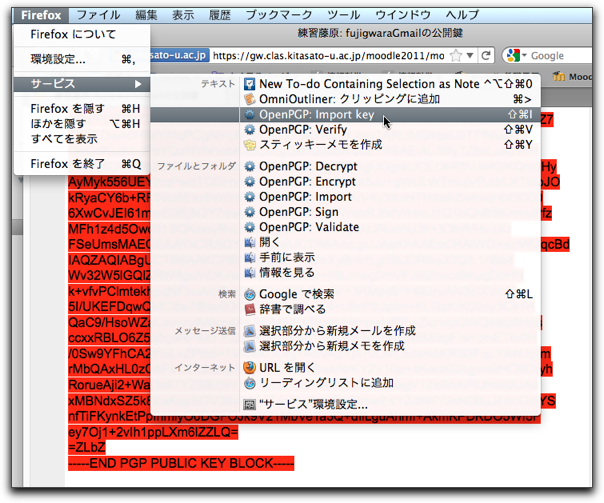Reload page with the refresh button
Image resolution: width=604 pixels, height=503 pixels.
[486, 55]
